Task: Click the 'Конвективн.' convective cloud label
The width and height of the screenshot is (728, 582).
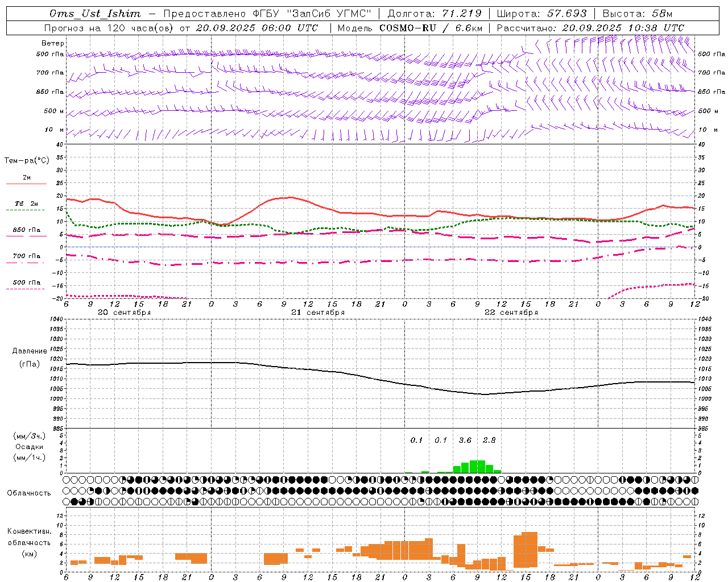Action: [29, 531]
